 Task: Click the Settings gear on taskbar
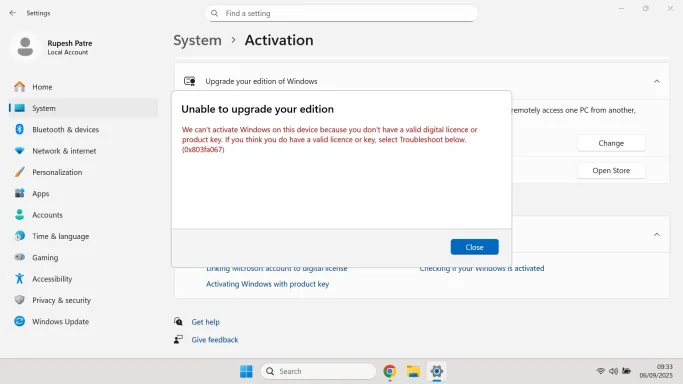pyautogui.click(x=436, y=371)
